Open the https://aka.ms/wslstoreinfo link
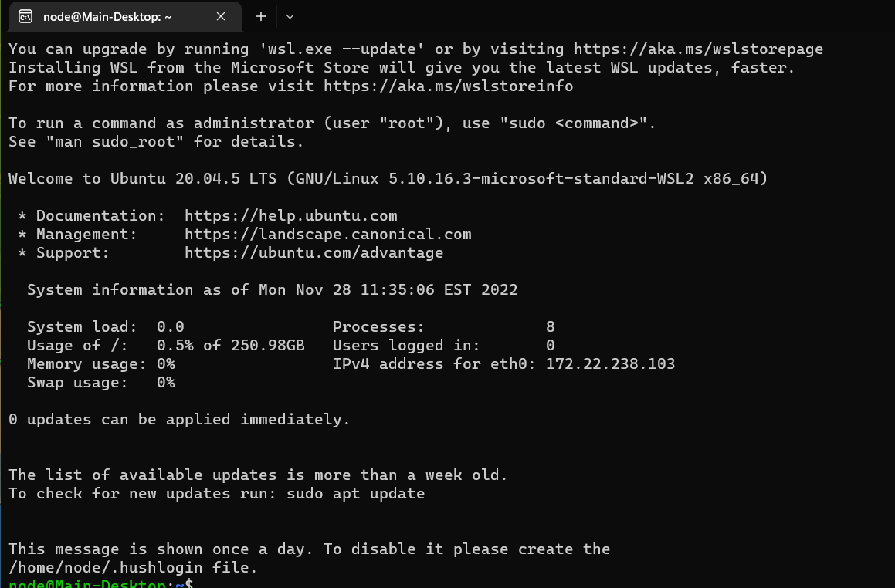Image resolution: width=895 pixels, height=588 pixels. pyautogui.click(x=448, y=86)
